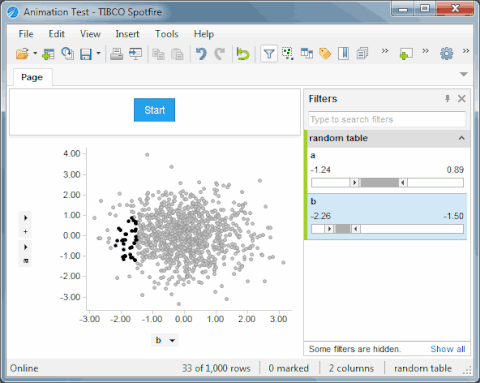This screenshot has height=383, width=480.
Task: Open the settings gear icon
Action: tap(446, 53)
